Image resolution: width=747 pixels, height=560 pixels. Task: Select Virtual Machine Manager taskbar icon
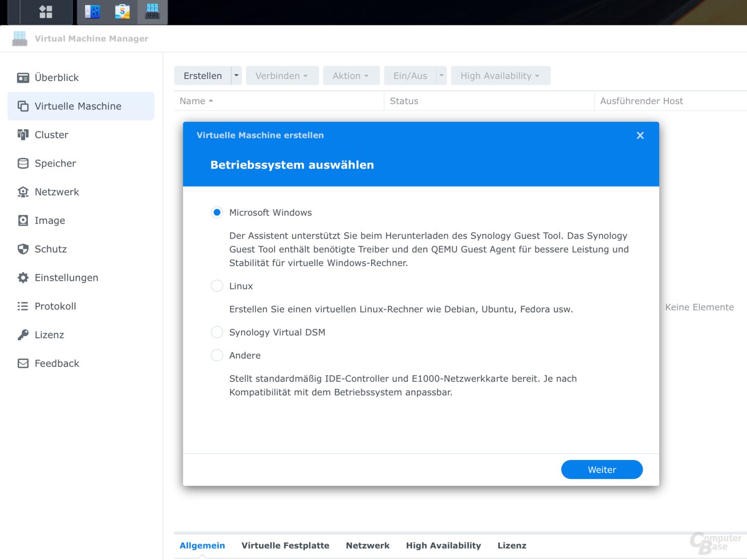(x=152, y=11)
